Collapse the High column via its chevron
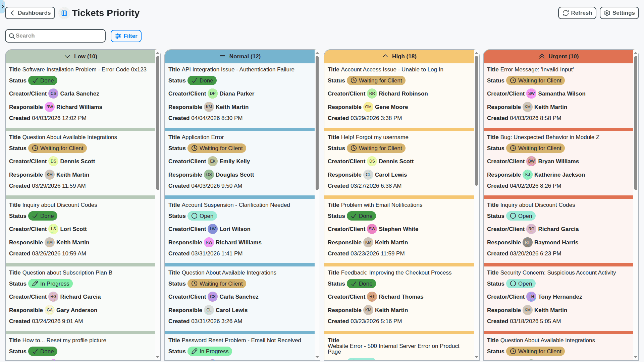Viewport: 644px width, 362px height. click(x=385, y=56)
